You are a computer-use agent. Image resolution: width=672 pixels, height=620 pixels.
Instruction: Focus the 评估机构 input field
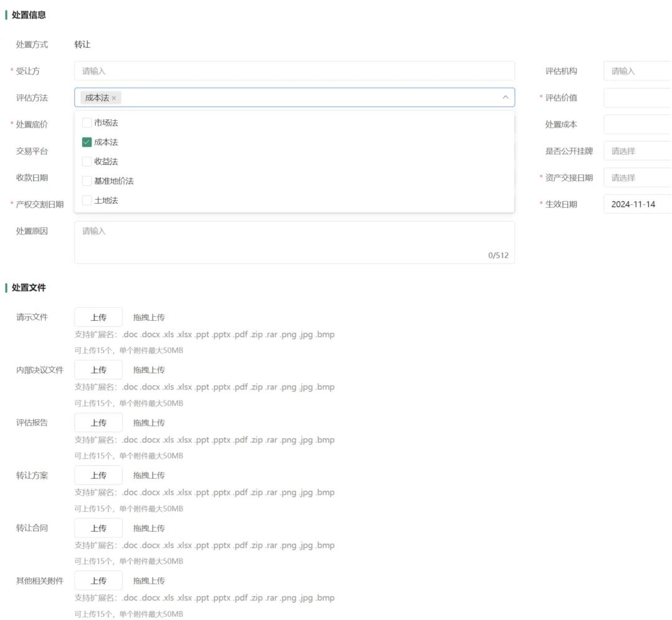[x=637, y=71]
